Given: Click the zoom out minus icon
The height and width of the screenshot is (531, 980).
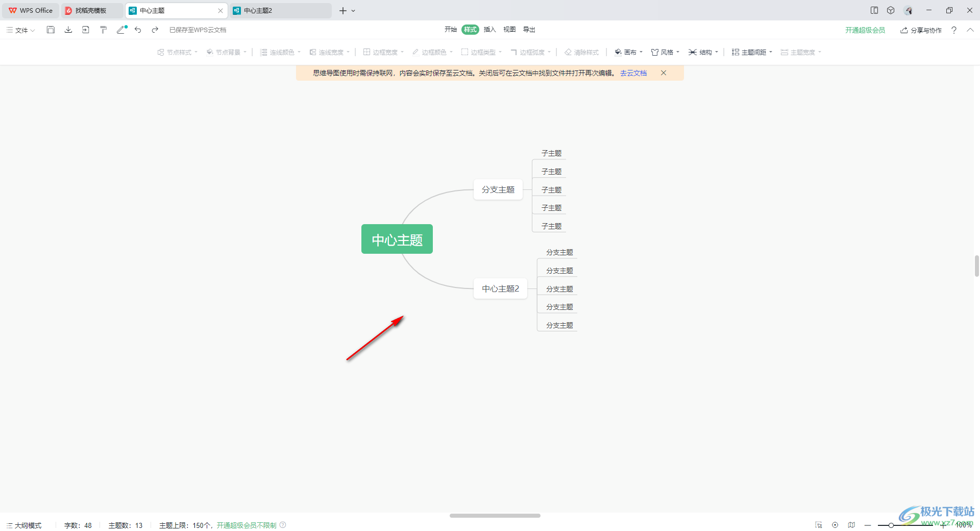Looking at the screenshot, I should [x=868, y=525].
